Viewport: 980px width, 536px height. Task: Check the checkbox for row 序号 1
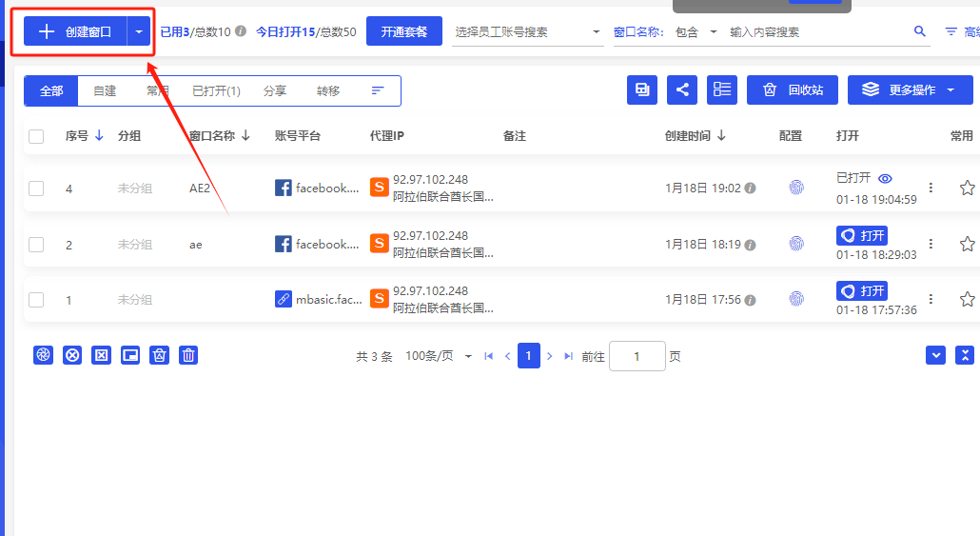(x=36, y=300)
